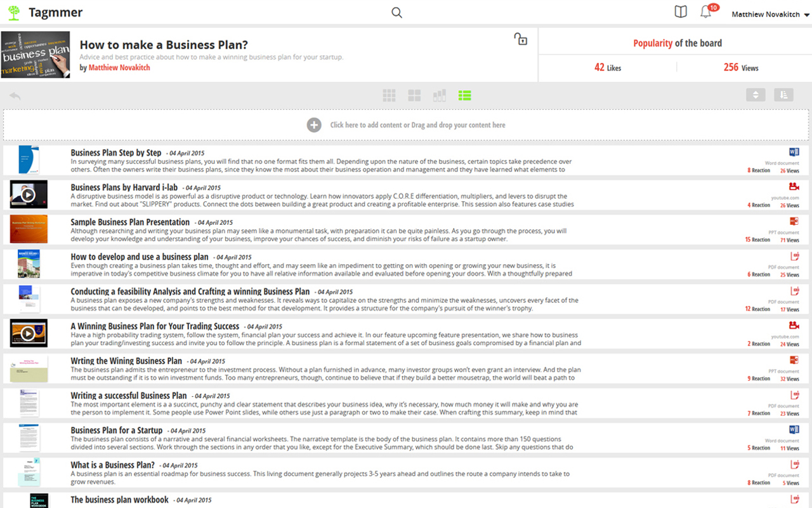
Task: Open Sample Business Plan Presentation title
Action: tap(130, 222)
